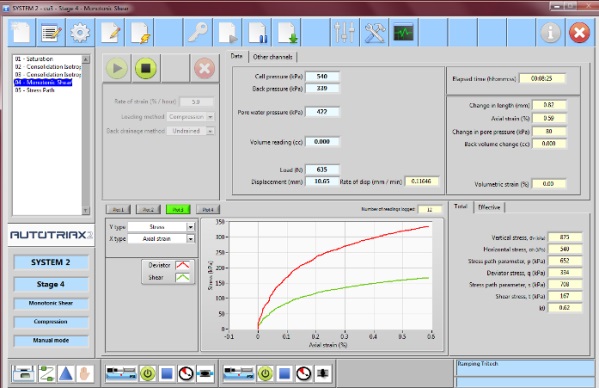Open the sliders calibration icon
Viewport: 599px width, 388px height.
tap(345, 33)
